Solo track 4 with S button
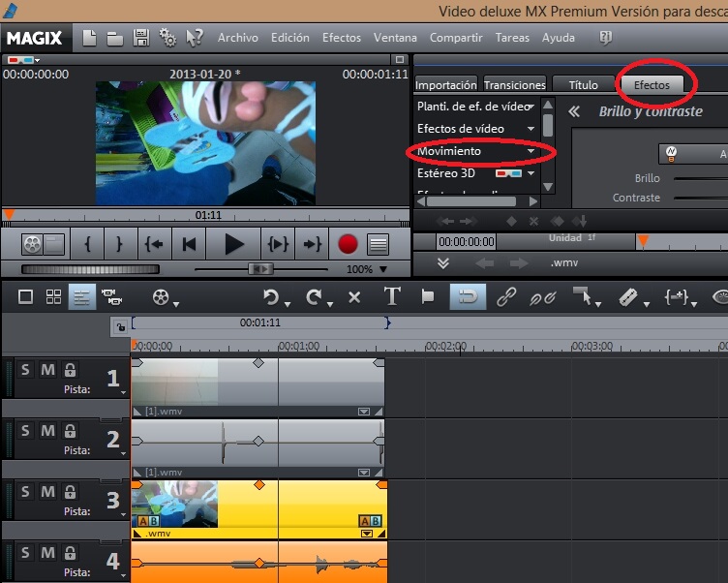 [x=25, y=552]
